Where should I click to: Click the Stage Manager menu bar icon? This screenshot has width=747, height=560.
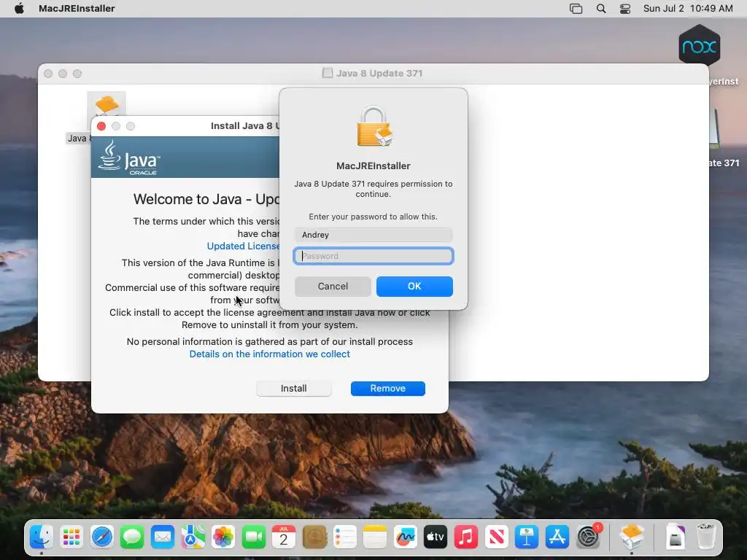[576, 8]
